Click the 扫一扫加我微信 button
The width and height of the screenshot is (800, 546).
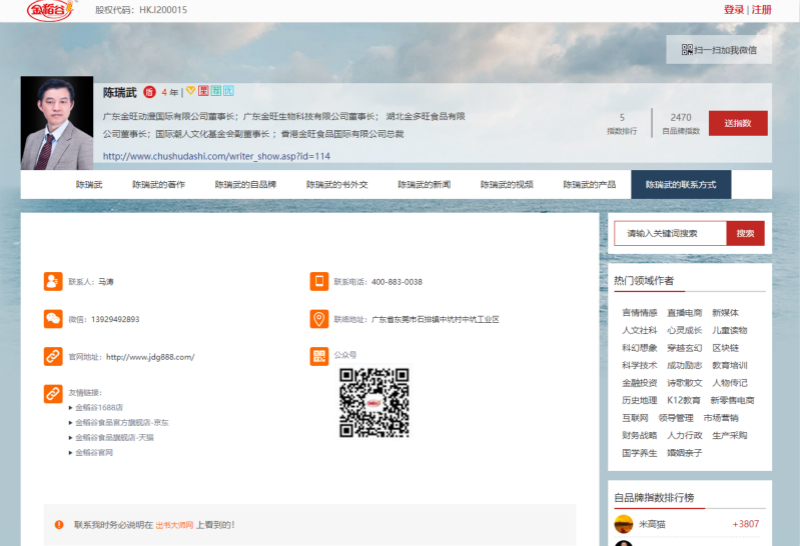(x=719, y=50)
